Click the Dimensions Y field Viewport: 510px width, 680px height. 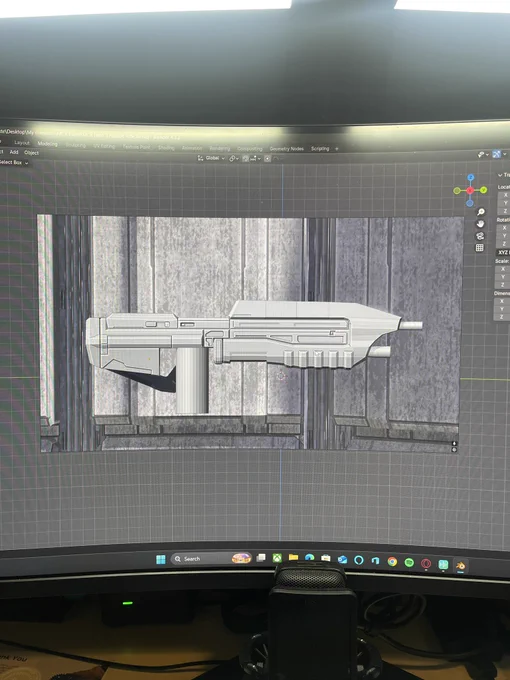point(502,309)
